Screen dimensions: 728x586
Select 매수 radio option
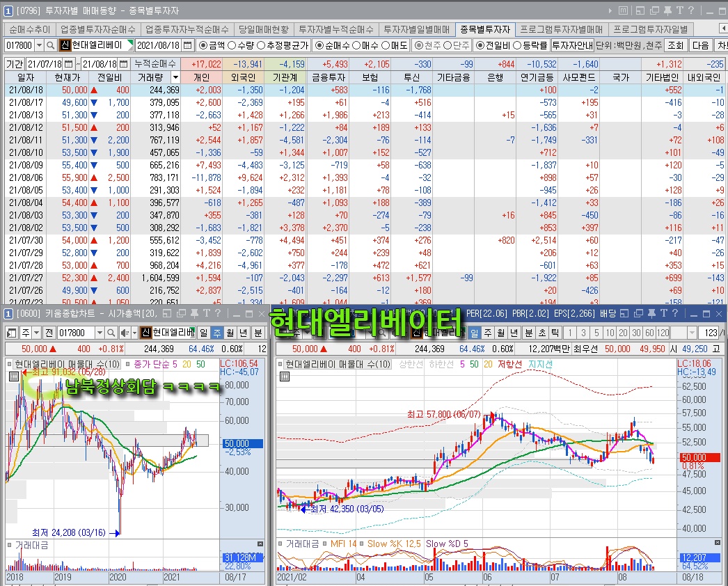(365, 45)
